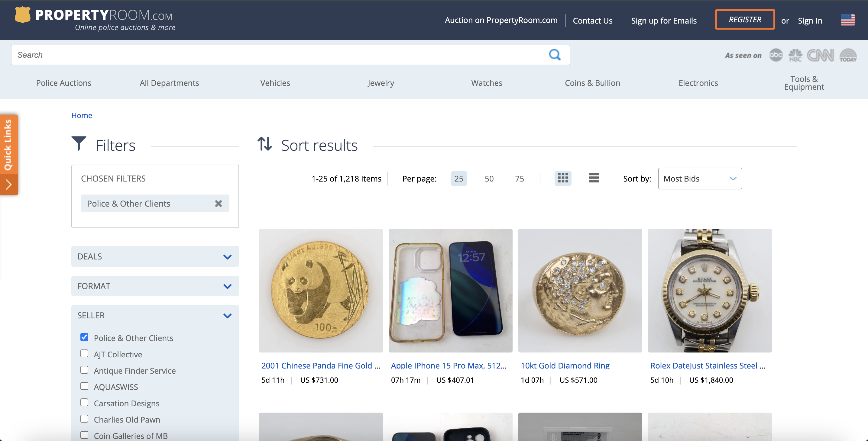Screen dimensions: 868x441
Task: Click the gold panda coin thumbnail
Action: [320, 291]
